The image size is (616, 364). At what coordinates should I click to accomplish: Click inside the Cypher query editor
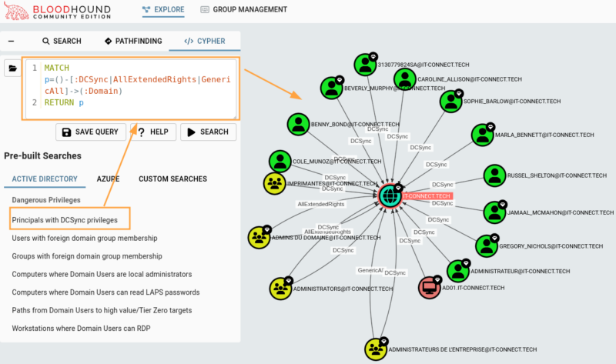coord(131,88)
